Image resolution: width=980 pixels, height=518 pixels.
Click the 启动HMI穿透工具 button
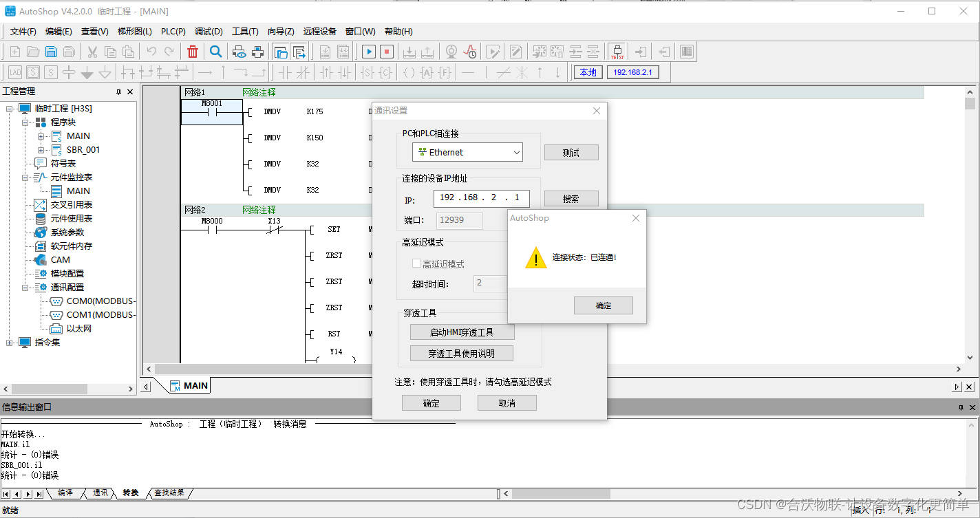point(462,332)
